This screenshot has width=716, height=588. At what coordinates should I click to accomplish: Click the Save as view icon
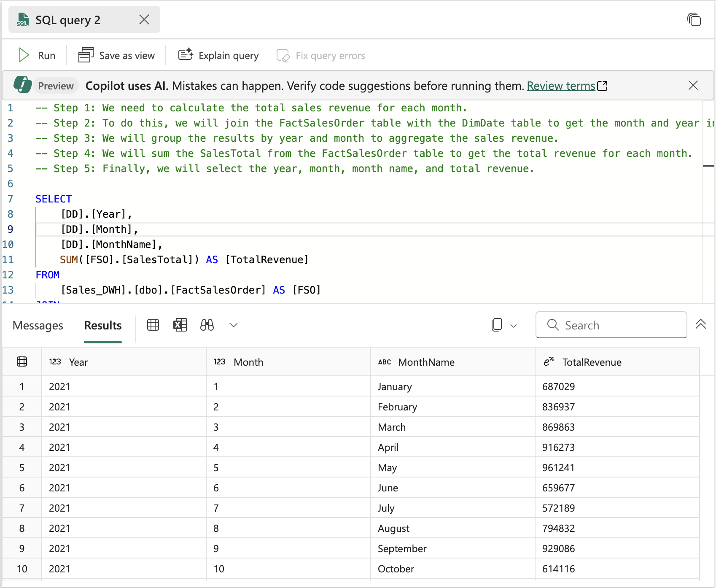(x=86, y=55)
